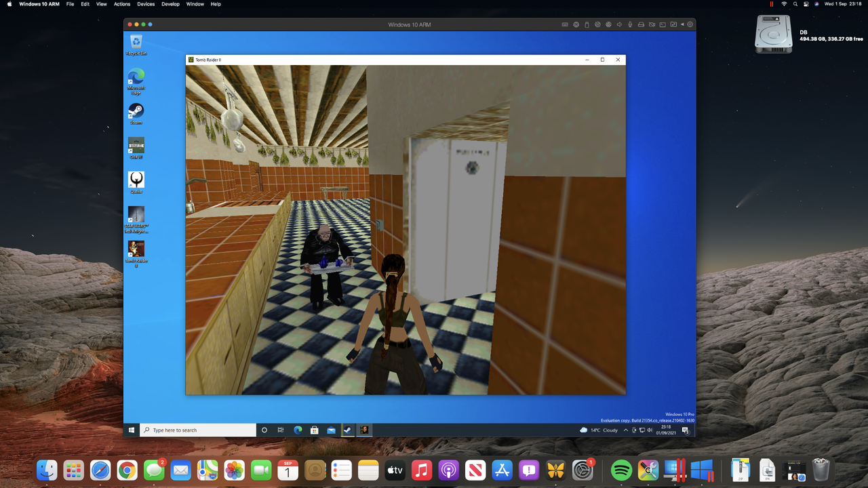
Task: Open Trash from the Dock
Action: click(x=821, y=470)
